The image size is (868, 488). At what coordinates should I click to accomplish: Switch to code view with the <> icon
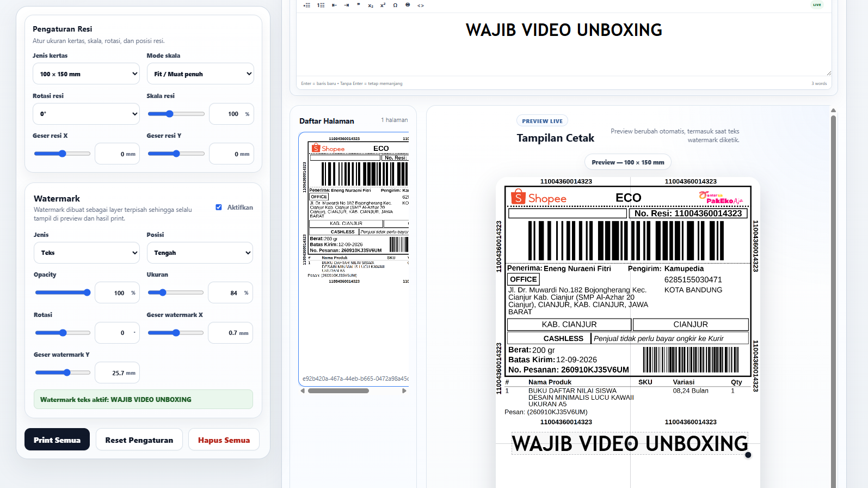coord(421,5)
